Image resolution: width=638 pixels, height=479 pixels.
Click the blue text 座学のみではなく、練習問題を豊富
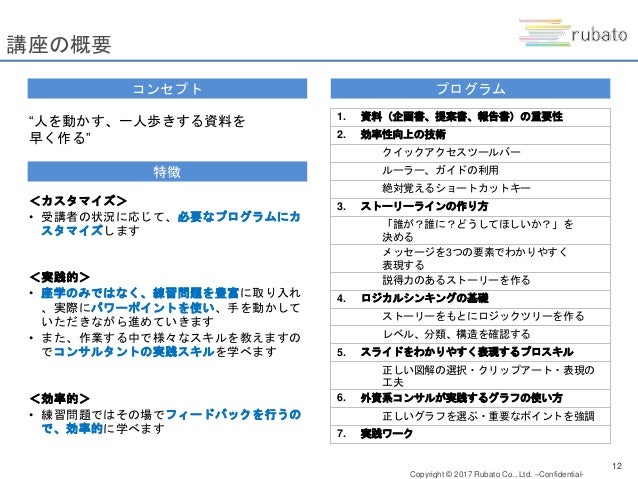(140, 293)
